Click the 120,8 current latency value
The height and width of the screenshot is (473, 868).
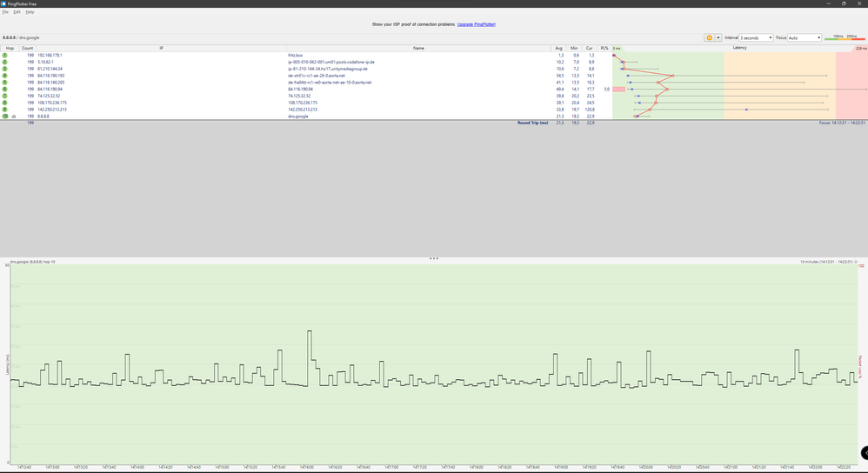[590, 110]
